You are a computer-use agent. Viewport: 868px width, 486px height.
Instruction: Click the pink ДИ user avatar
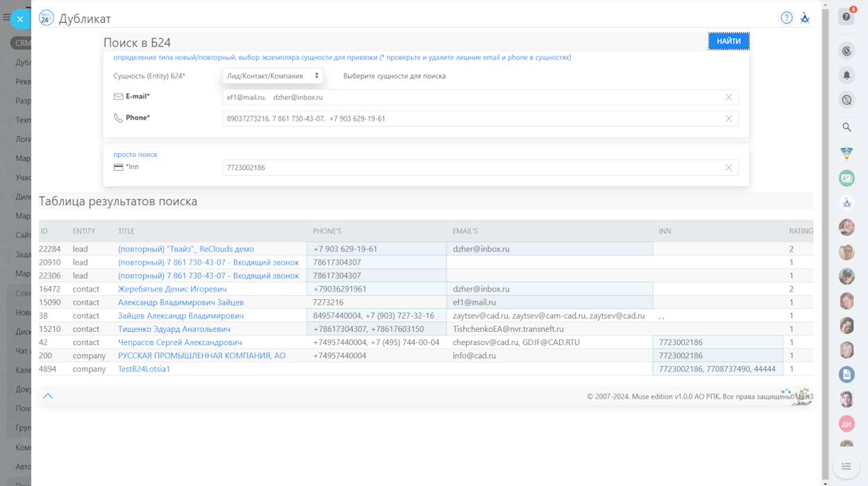click(846, 424)
